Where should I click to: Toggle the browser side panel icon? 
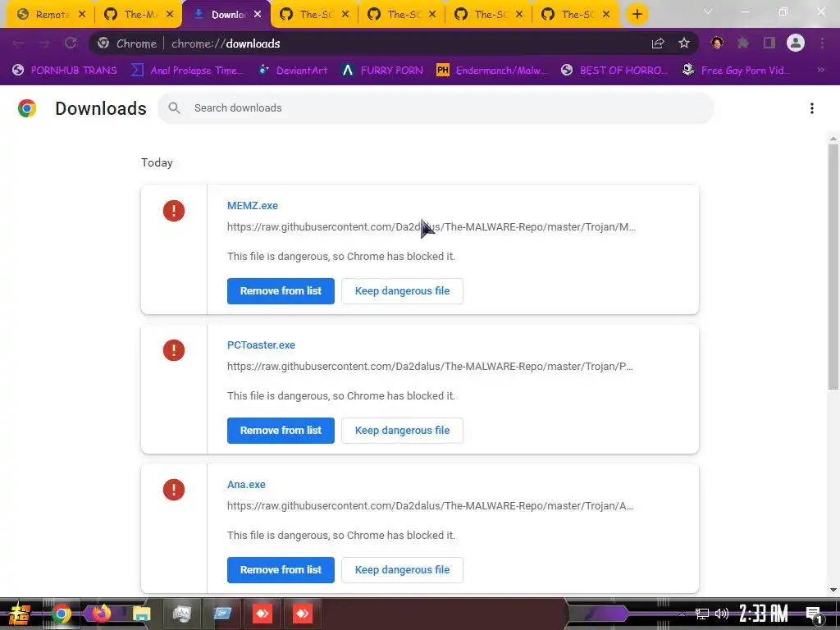(x=769, y=43)
